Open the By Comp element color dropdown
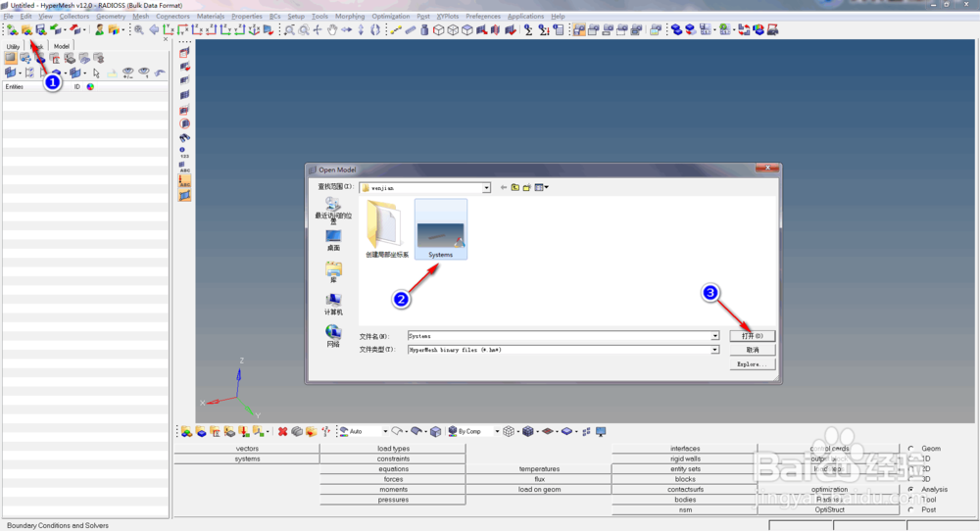The image size is (980, 531). [x=497, y=432]
